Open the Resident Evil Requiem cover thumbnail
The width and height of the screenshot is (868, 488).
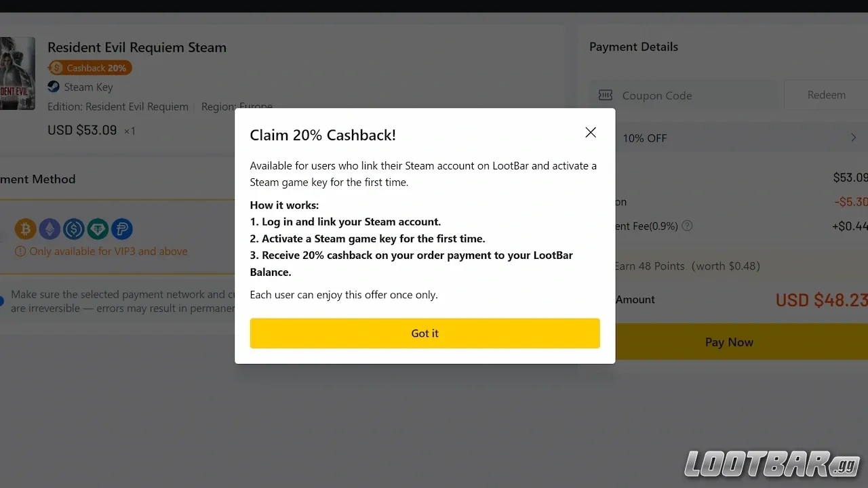(x=18, y=73)
